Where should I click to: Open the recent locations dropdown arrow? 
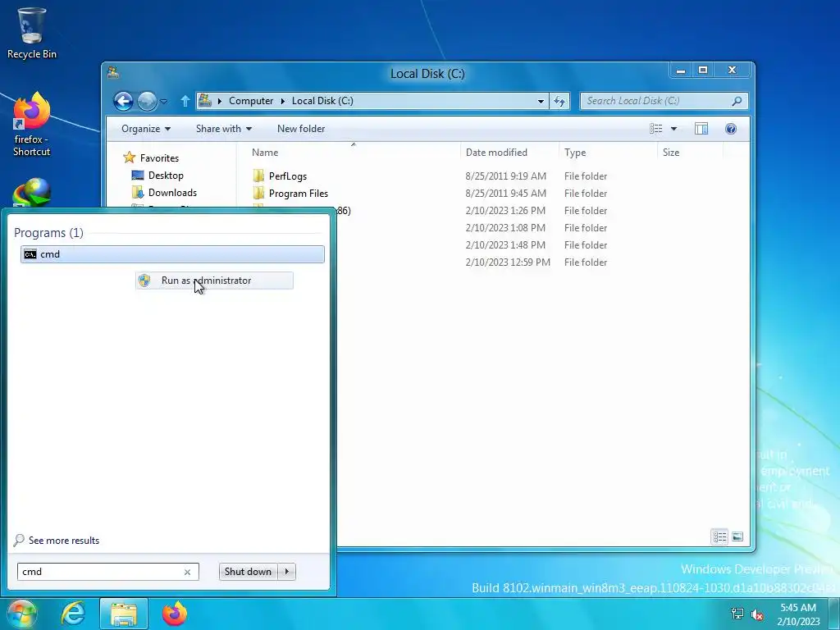coord(164,101)
